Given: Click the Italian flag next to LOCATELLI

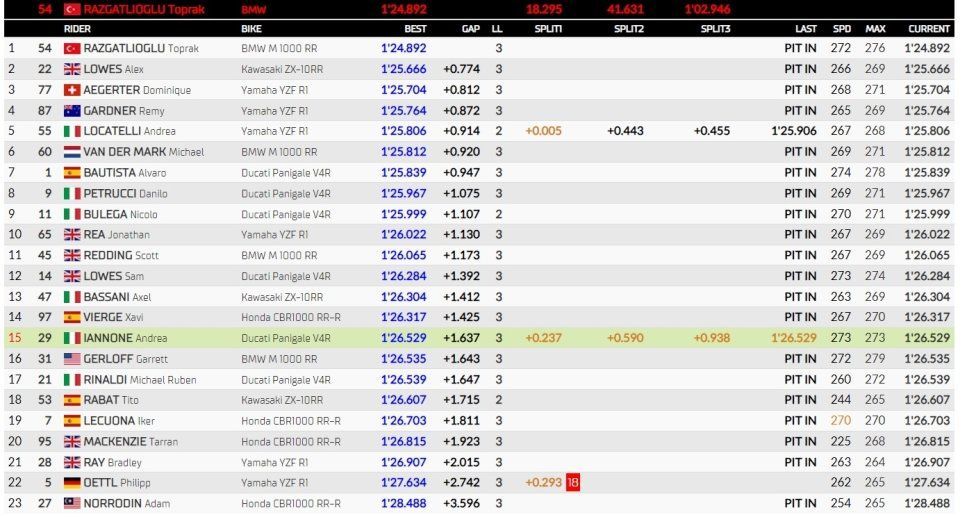Looking at the screenshot, I should pyautogui.click(x=72, y=131).
